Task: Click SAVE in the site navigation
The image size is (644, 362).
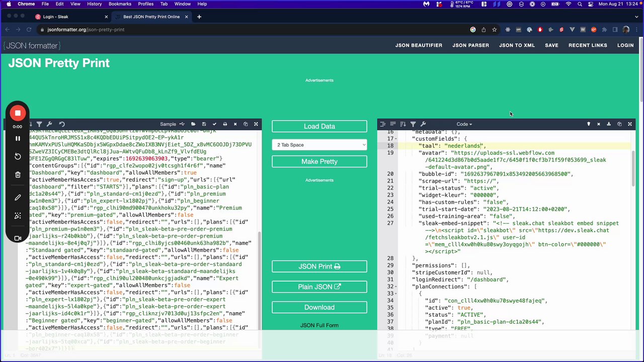Action: pos(551,45)
